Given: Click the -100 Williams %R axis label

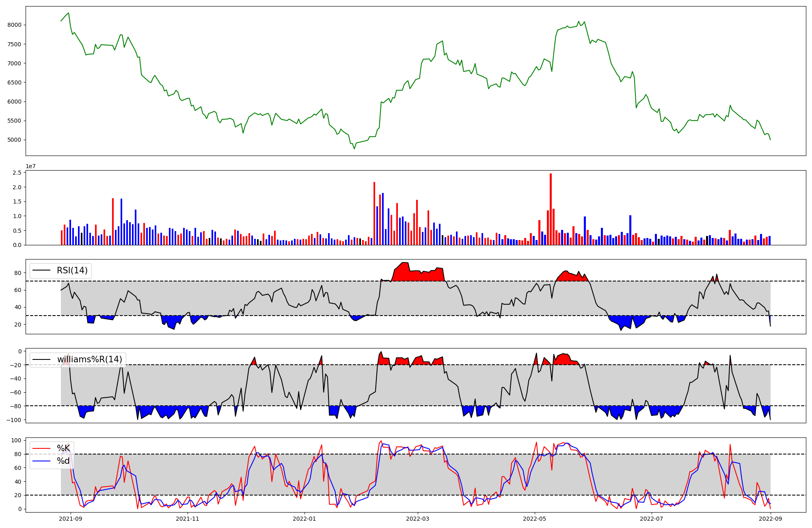Looking at the screenshot, I should pos(15,420).
